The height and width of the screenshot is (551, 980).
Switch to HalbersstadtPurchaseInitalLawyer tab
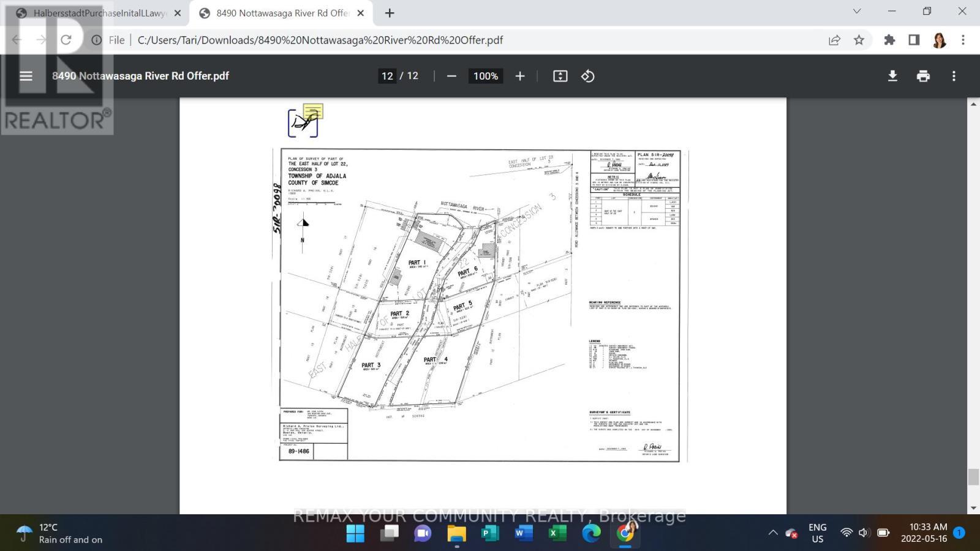[x=99, y=13]
